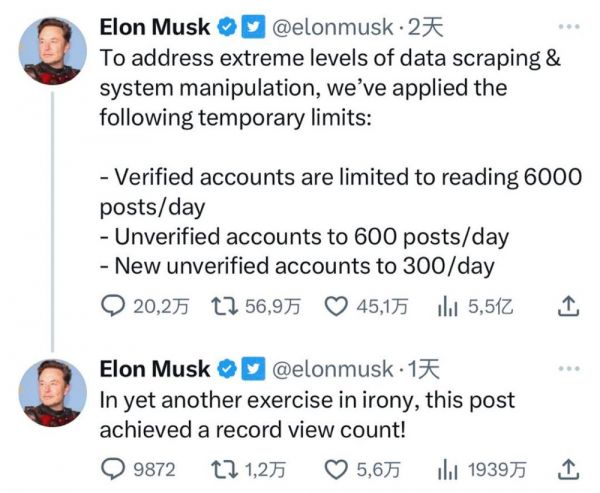The height and width of the screenshot is (493, 600).
Task: View analytics of the 1939万 views tweet
Action: [447, 467]
